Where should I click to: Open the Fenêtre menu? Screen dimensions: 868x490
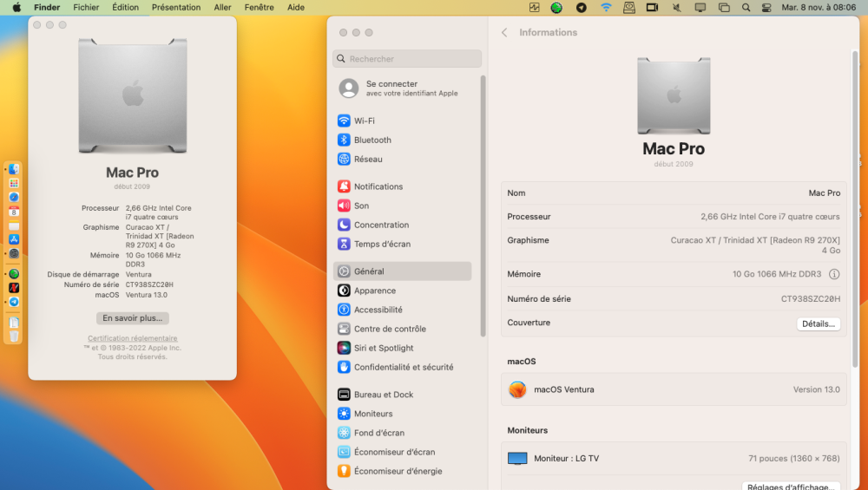[x=259, y=7]
